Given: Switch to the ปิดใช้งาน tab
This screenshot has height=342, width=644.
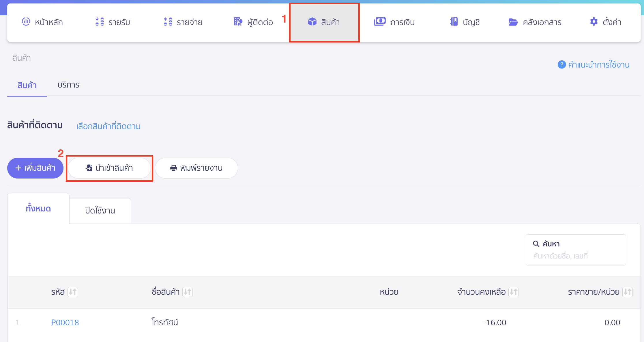Looking at the screenshot, I should pos(100,210).
